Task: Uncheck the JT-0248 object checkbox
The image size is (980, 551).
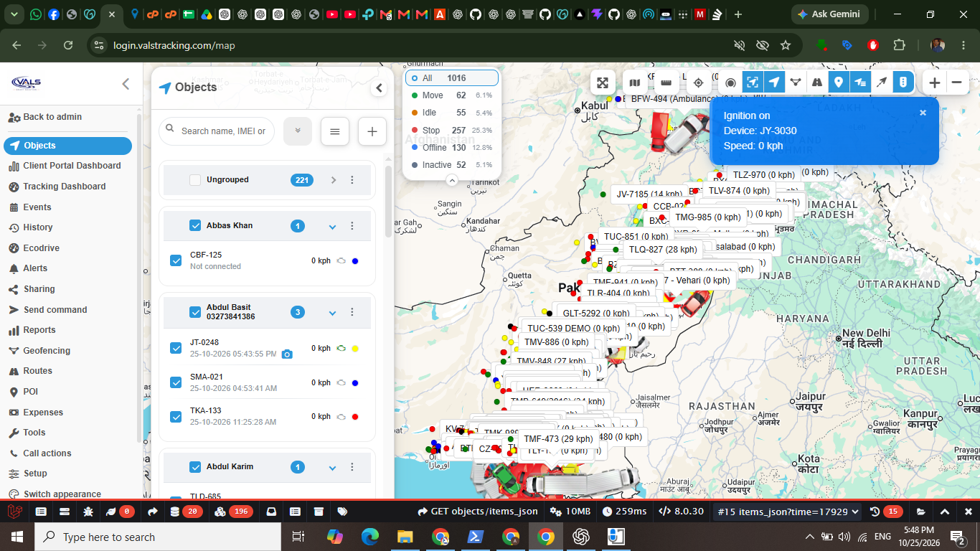Action: [x=176, y=348]
